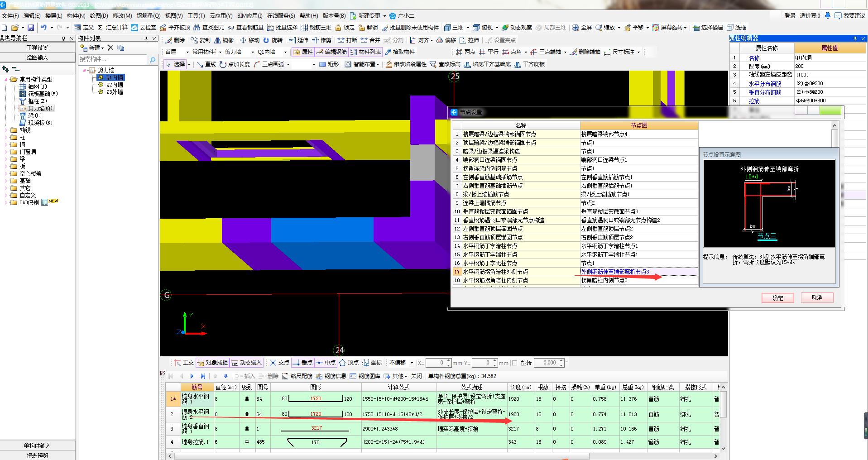This screenshot has height=460, width=868.
Task: Toggle 线框 wireframe display
Action: click(x=737, y=28)
